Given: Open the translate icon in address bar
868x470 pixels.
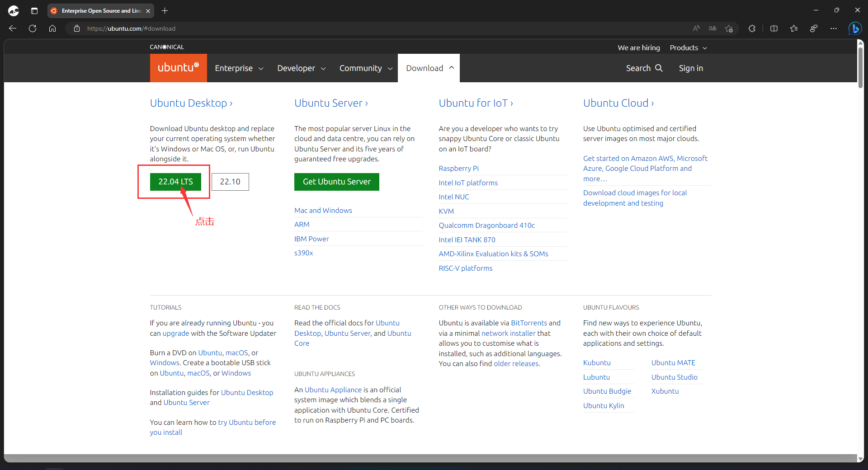Looking at the screenshot, I should coord(712,28).
